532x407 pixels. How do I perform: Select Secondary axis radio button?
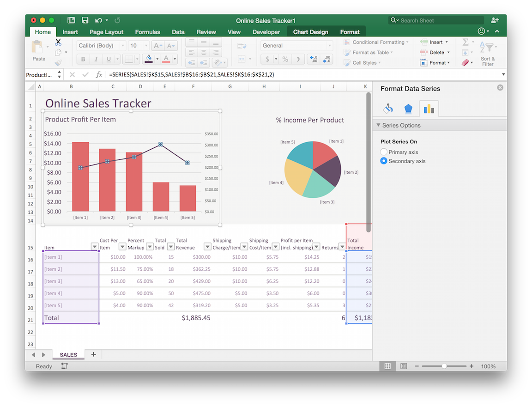tap(384, 161)
